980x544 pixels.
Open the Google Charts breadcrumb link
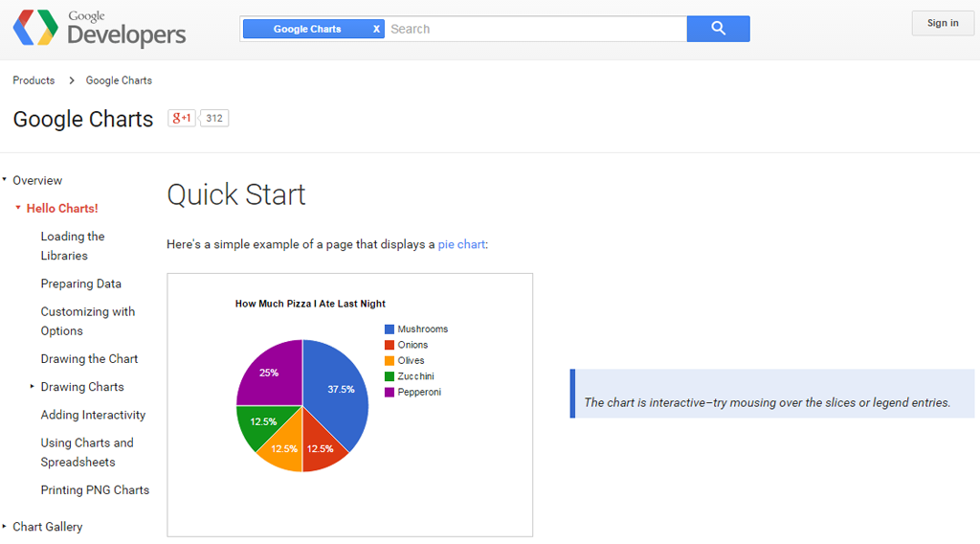tap(119, 80)
